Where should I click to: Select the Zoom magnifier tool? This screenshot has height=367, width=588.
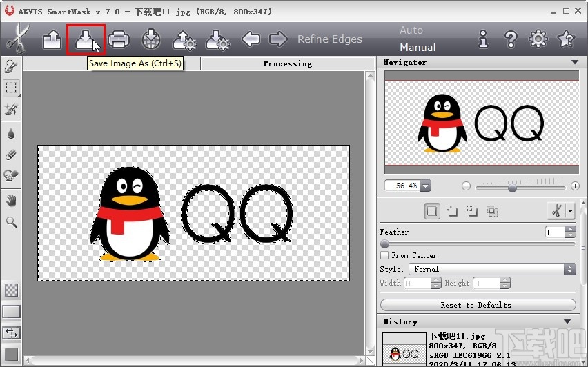point(11,222)
